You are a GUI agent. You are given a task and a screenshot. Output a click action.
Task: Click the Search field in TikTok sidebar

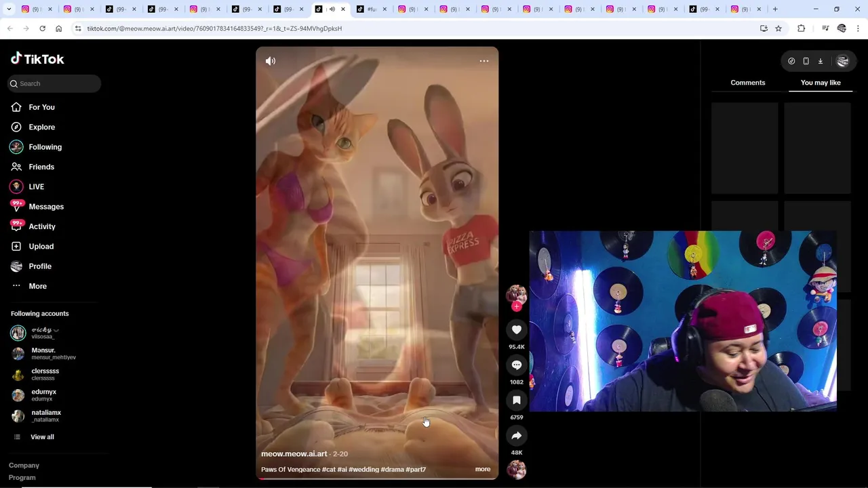coord(54,83)
